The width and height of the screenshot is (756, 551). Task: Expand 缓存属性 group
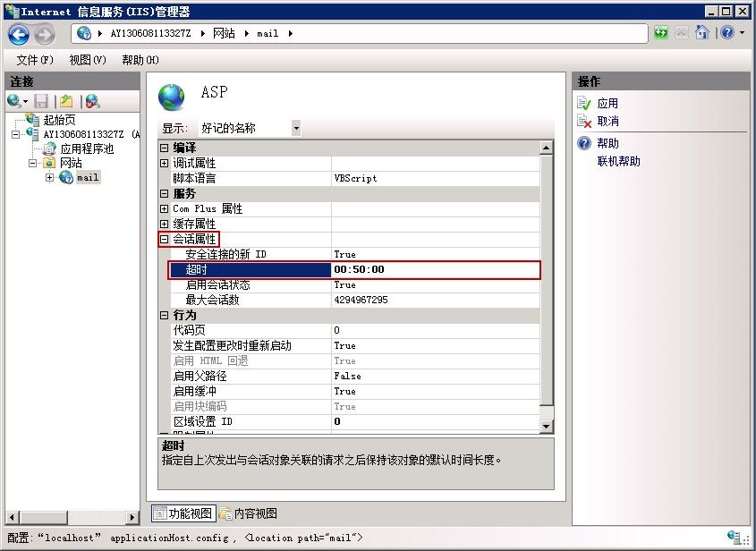(x=164, y=224)
